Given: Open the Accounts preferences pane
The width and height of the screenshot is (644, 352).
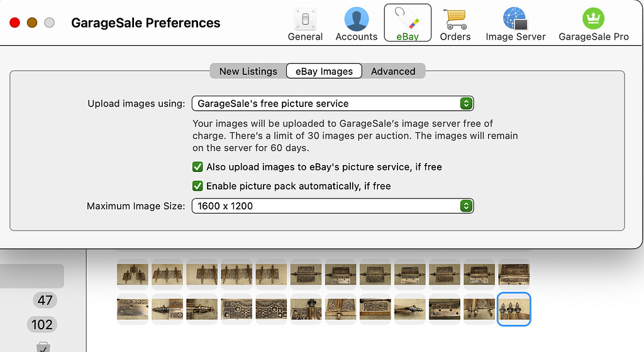Looking at the screenshot, I should tap(357, 24).
